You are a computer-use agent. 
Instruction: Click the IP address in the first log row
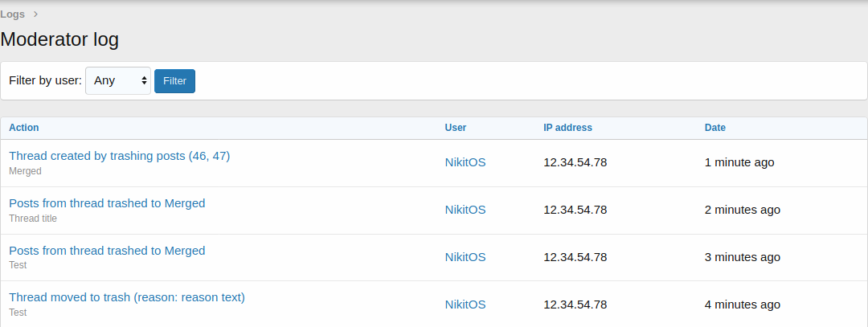(x=575, y=162)
